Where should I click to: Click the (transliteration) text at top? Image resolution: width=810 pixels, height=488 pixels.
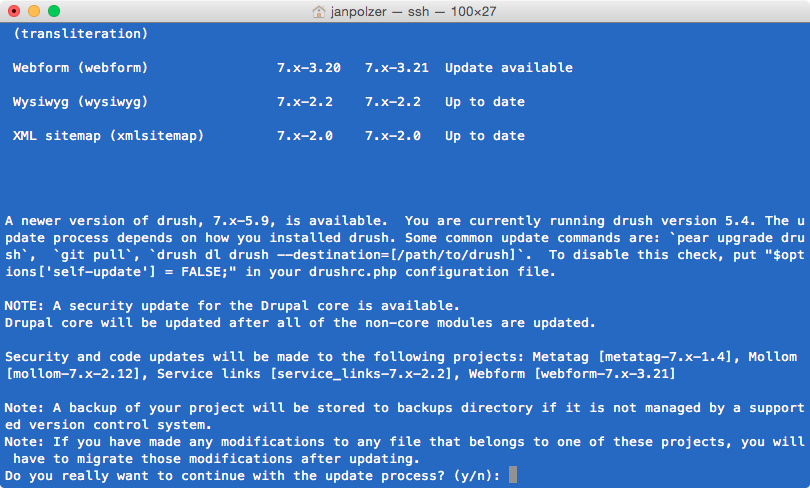81,34
